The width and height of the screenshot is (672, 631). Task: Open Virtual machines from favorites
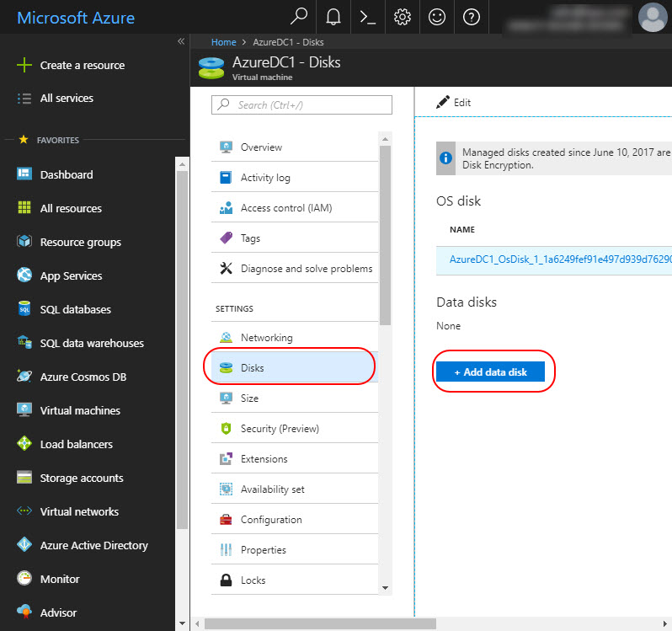click(80, 410)
